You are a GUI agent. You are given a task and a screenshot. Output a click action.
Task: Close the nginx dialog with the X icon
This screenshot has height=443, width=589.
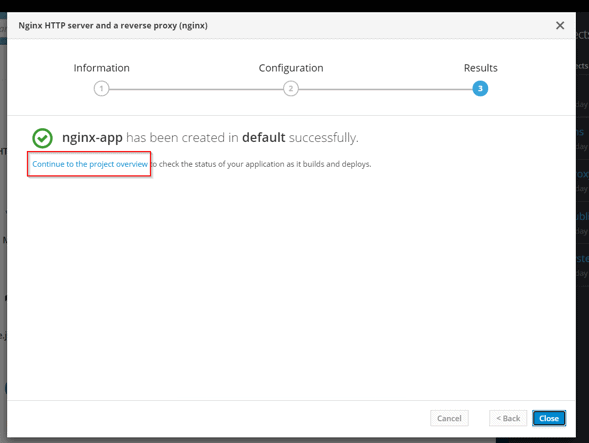560,26
